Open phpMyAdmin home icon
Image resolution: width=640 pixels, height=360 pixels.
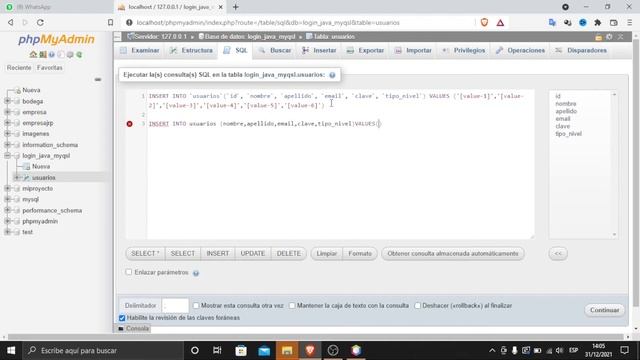point(33,54)
